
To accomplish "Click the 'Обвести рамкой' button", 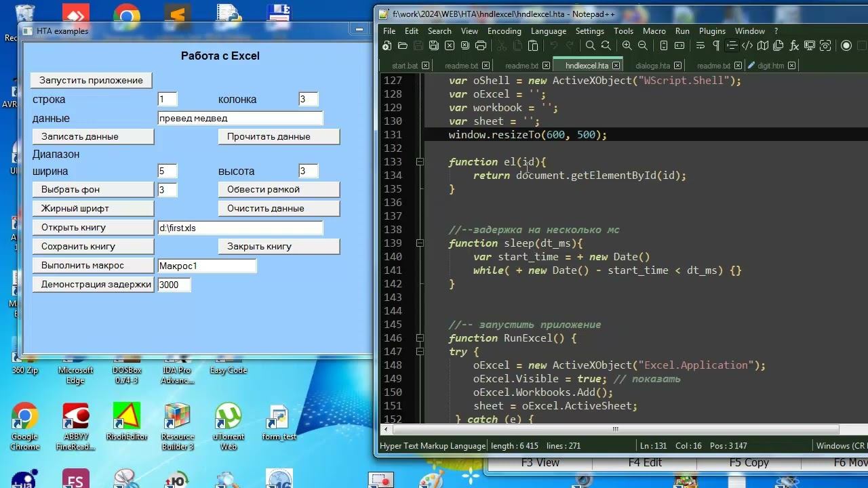I will point(279,189).
